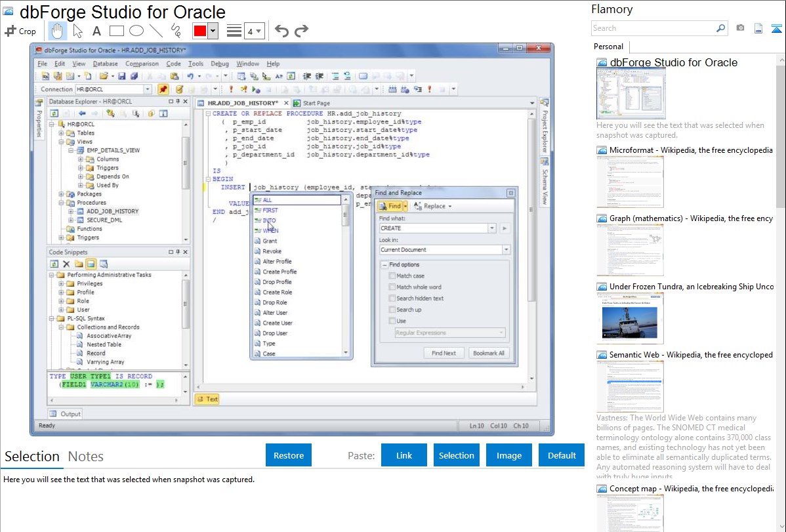Switch to the Selection tab
This screenshot has width=786, height=532.
tap(32, 457)
